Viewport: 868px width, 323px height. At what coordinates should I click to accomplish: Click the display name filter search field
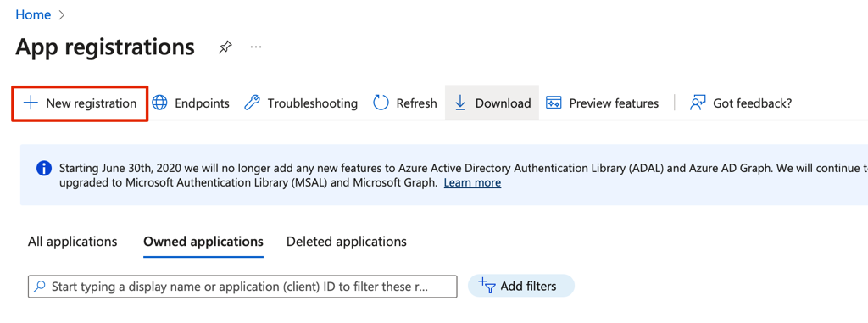(x=242, y=287)
